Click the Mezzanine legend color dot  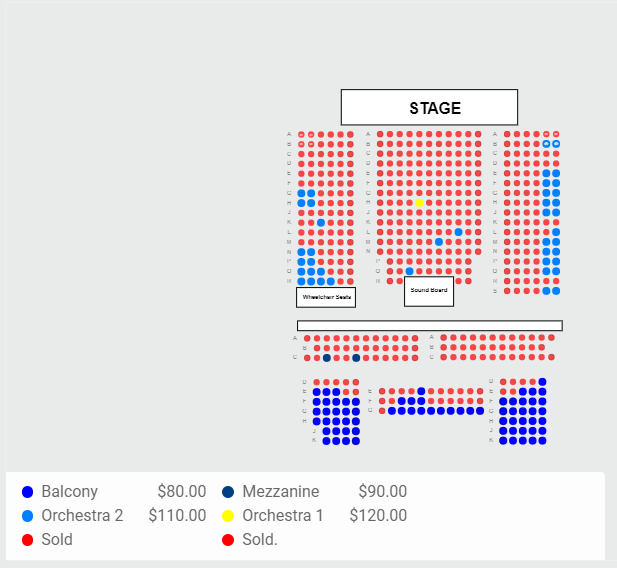(228, 492)
